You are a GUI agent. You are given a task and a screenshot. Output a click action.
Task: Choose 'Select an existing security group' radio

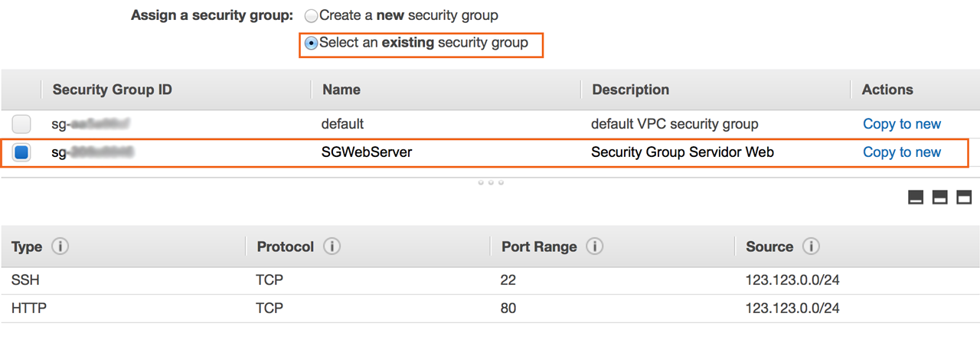pos(312,44)
